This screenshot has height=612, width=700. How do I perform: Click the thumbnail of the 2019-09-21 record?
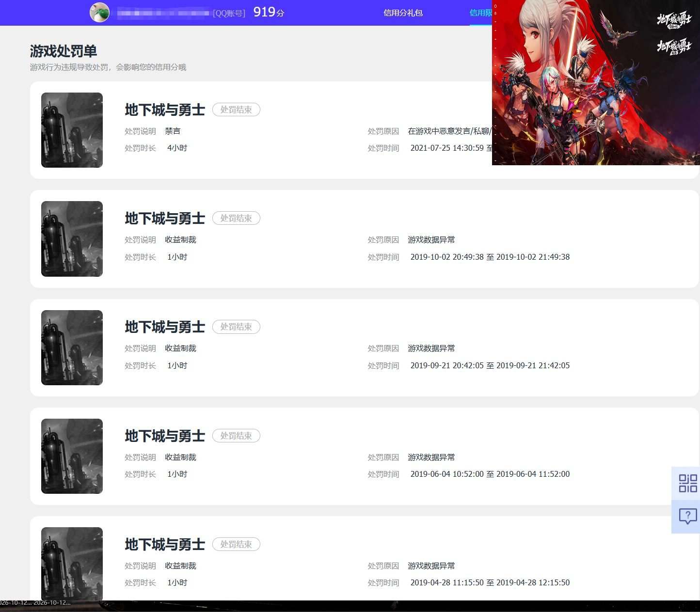(x=72, y=347)
